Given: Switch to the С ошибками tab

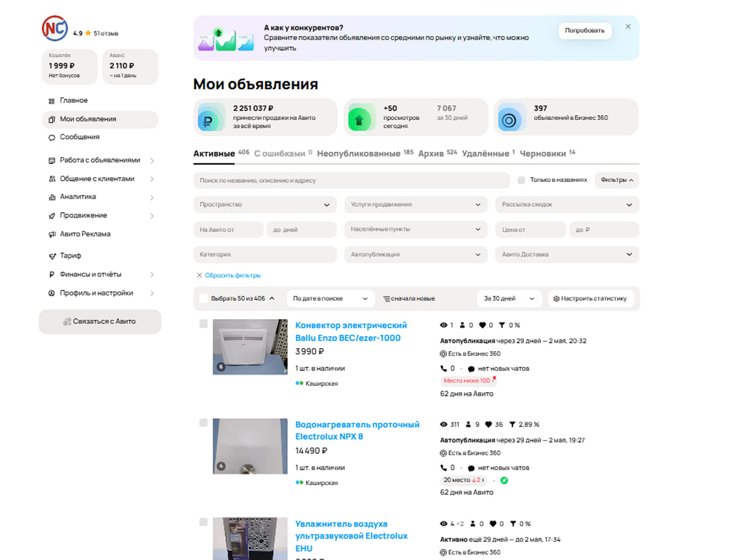Looking at the screenshot, I should tap(283, 153).
